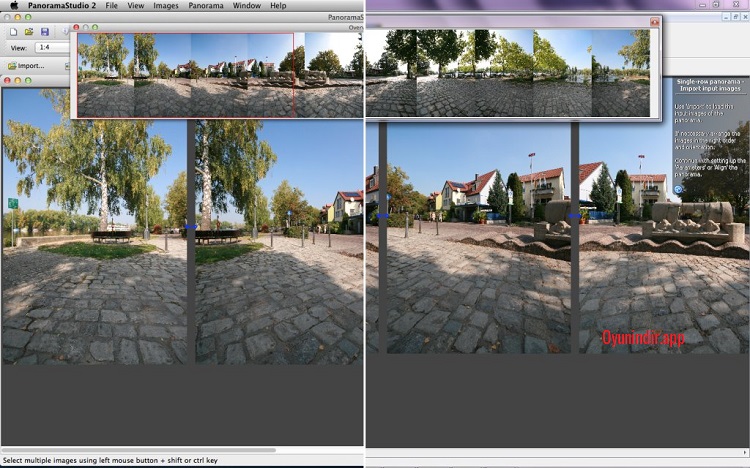
Task: Click the Open project folder icon
Action: click(29, 32)
